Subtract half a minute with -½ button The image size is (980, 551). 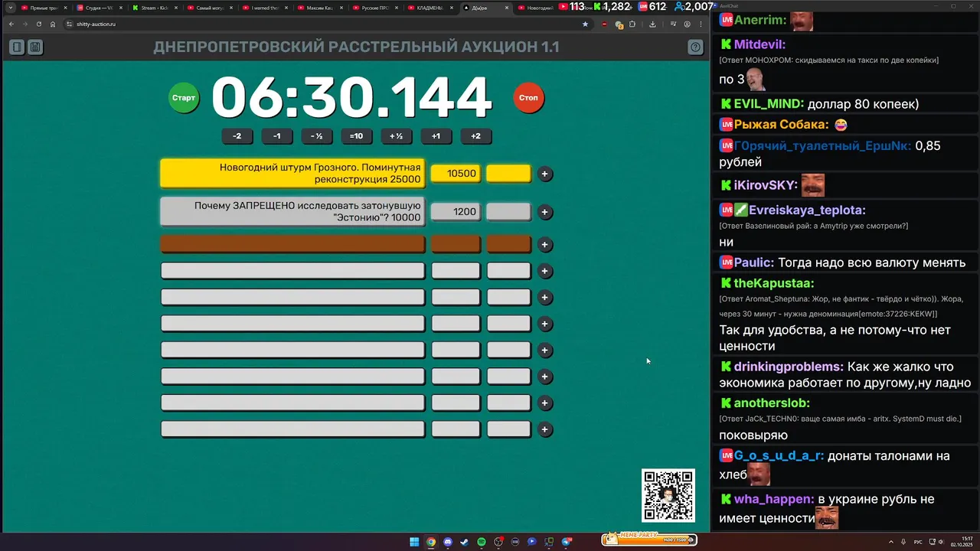tap(317, 136)
